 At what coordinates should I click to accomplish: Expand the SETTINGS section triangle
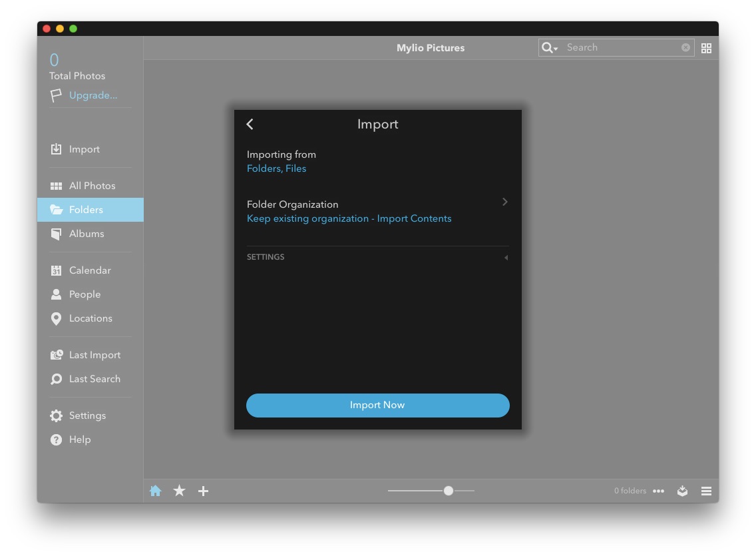(x=506, y=258)
